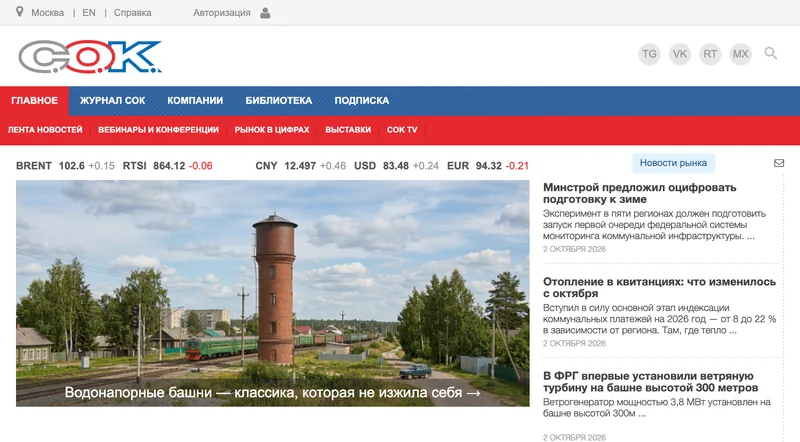Open the СОК TV section
The image size is (800, 442).
point(402,130)
